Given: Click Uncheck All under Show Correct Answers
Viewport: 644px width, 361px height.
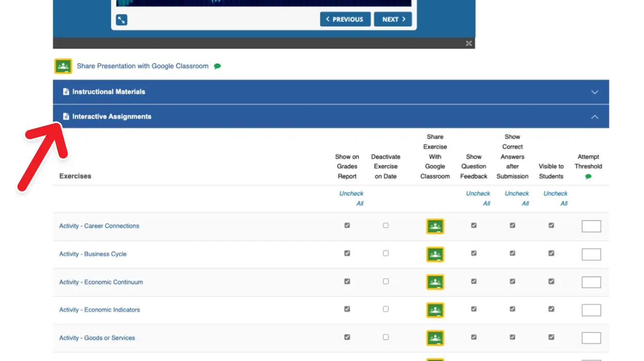Looking at the screenshot, I should point(517,199).
